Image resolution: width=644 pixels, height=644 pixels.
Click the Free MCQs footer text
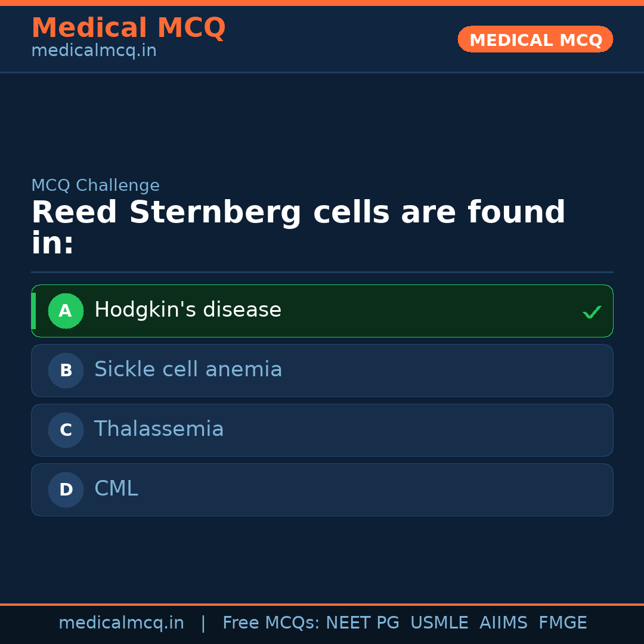(271, 623)
